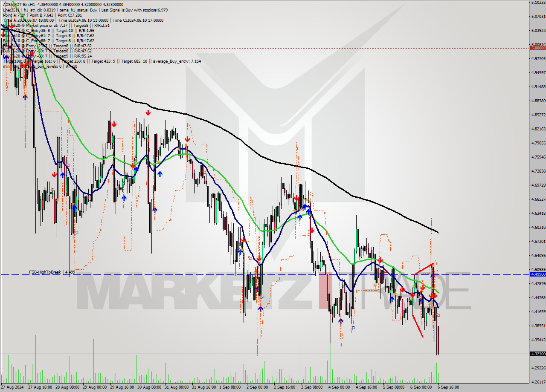Click the black 4.32300 current price marker
Image resolution: width=546 pixels, height=392 pixels.
[537, 354]
